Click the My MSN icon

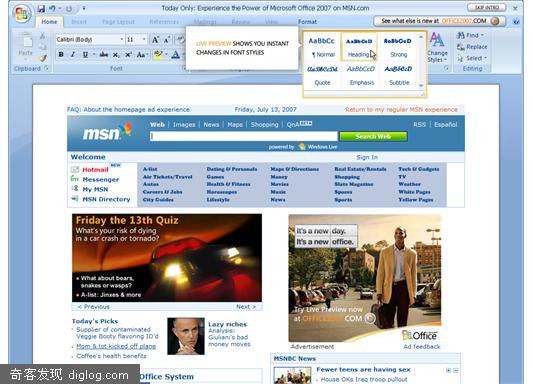pyautogui.click(x=75, y=189)
